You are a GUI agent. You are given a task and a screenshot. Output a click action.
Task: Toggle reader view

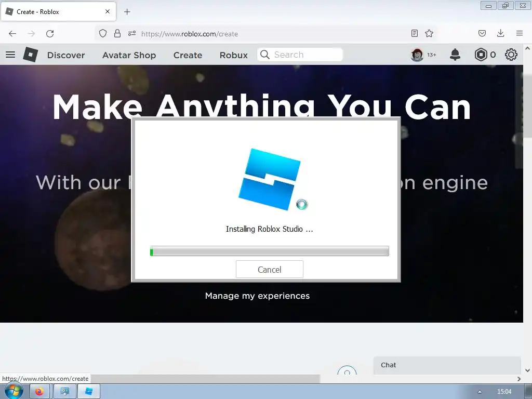click(x=414, y=33)
